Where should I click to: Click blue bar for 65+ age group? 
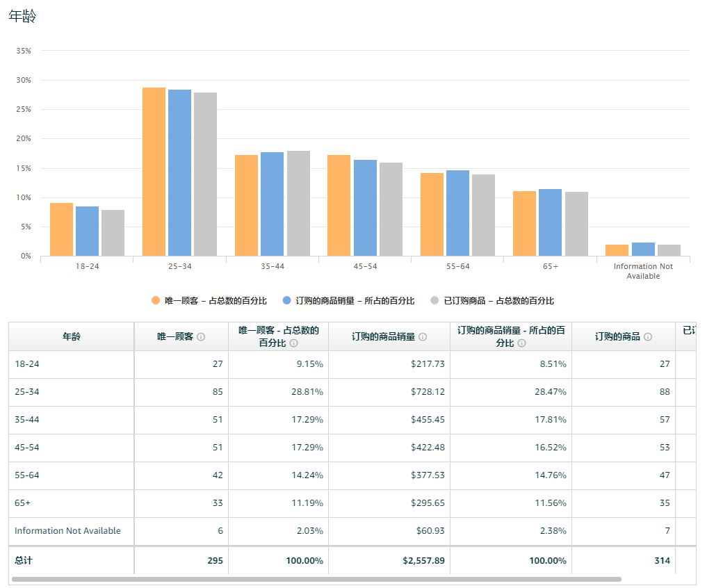(550, 222)
